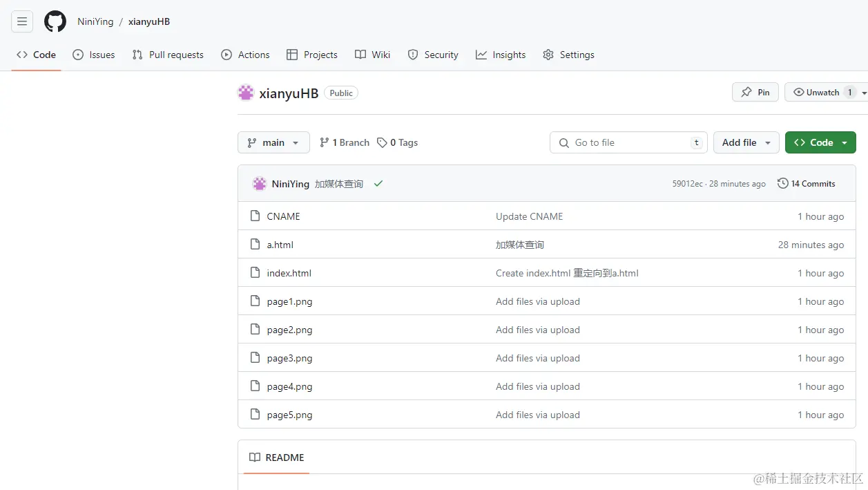Expand the Unwatch notifications dropdown arrow
This screenshot has height=490, width=868.
point(864,93)
